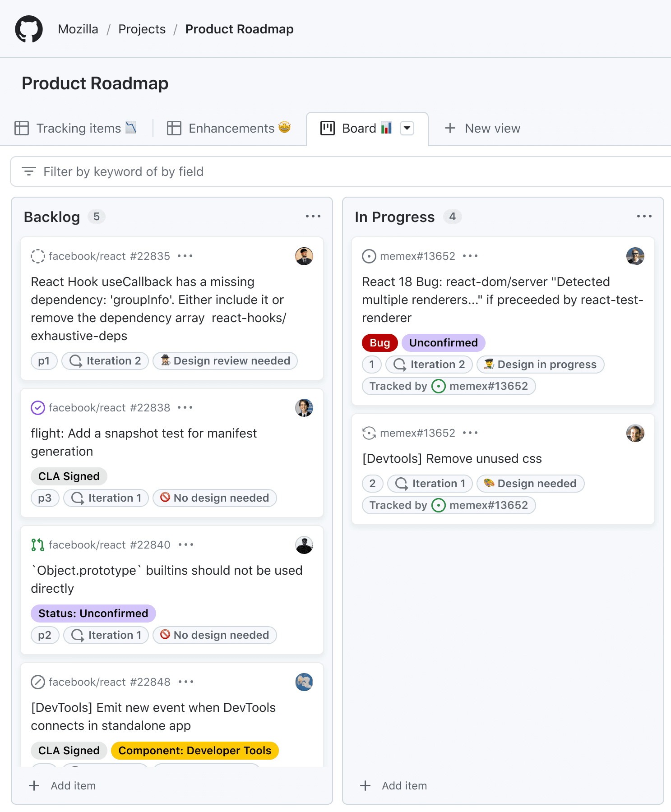Click the GitHub octocat logo
Image resolution: width=671 pixels, height=812 pixels.
pyautogui.click(x=29, y=29)
